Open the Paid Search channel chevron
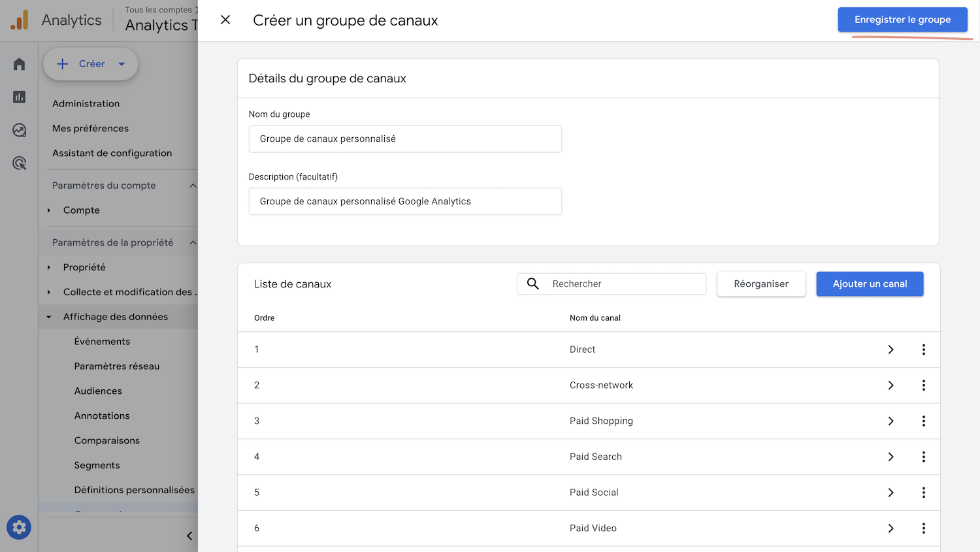Image resolution: width=980 pixels, height=552 pixels. (890, 457)
